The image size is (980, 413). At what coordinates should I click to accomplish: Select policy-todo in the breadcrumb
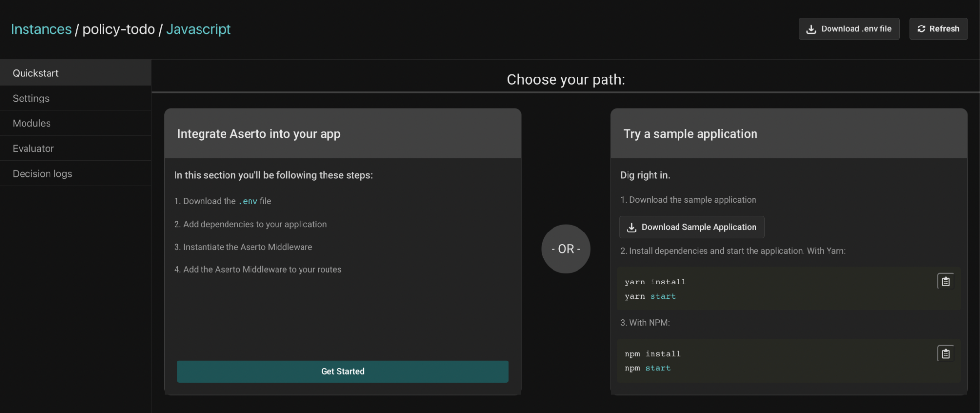click(x=119, y=29)
